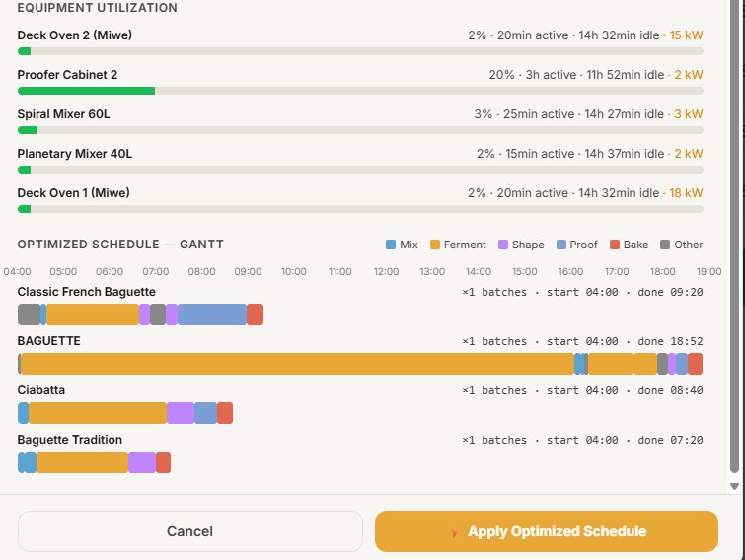
Task: Click the BAGUETTE row title
Action: 49,341
